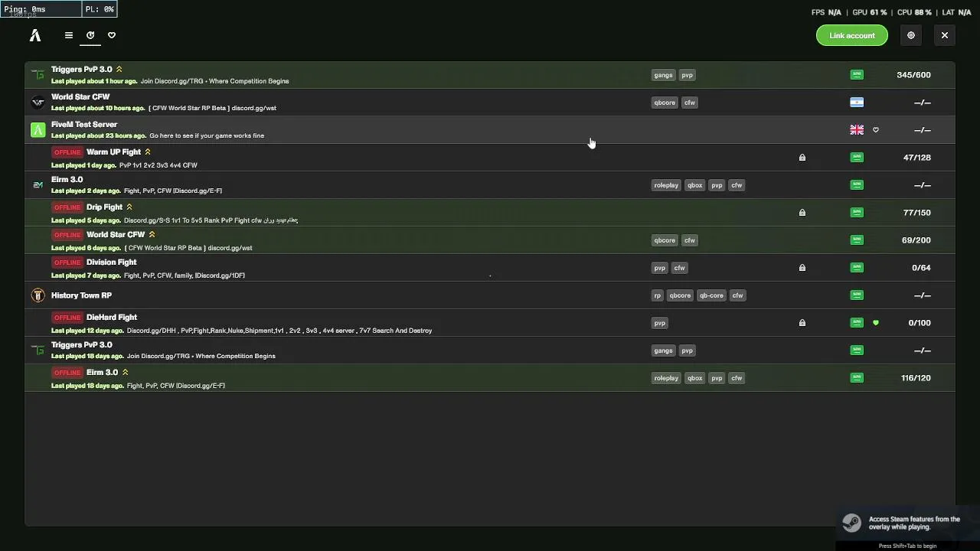
Task: Unfavorite DieHard Fight via green heart
Action: (876, 323)
